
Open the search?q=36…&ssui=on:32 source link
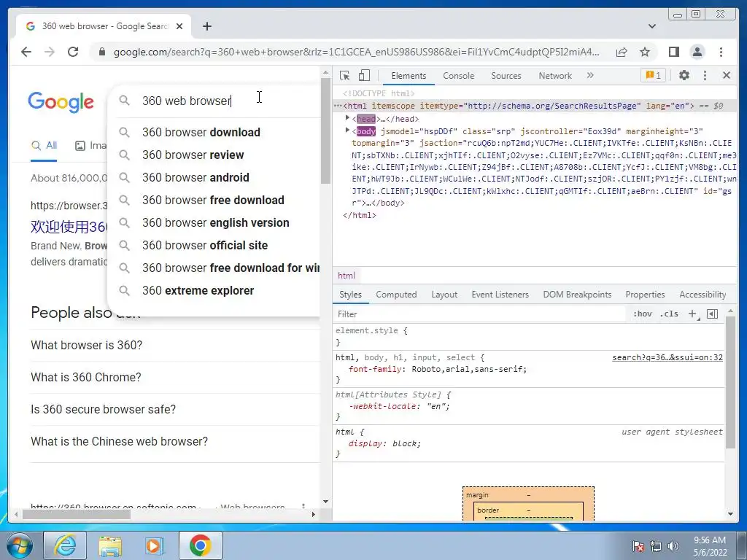pyautogui.click(x=667, y=357)
